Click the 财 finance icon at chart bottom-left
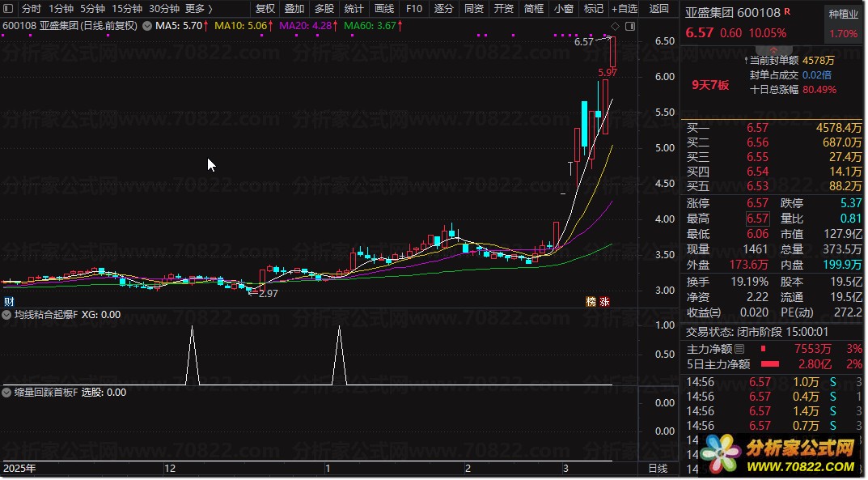The image size is (868, 480). [x=9, y=302]
